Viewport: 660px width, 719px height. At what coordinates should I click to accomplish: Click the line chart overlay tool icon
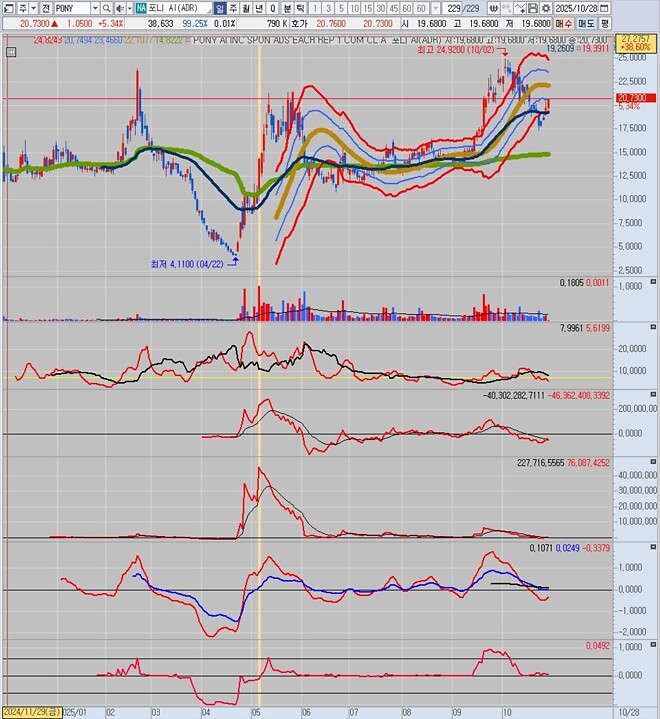click(520, 8)
